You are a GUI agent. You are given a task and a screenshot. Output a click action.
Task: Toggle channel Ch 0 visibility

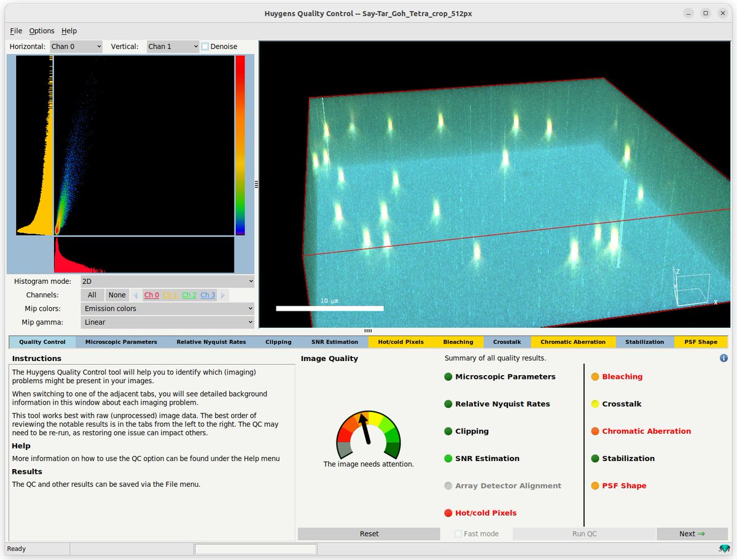coord(152,295)
